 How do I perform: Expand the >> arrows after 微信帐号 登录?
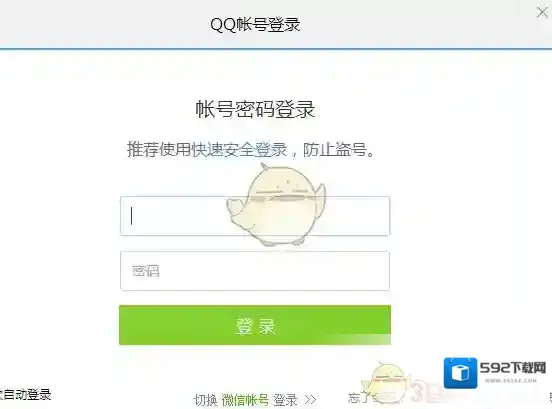[x=310, y=400]
